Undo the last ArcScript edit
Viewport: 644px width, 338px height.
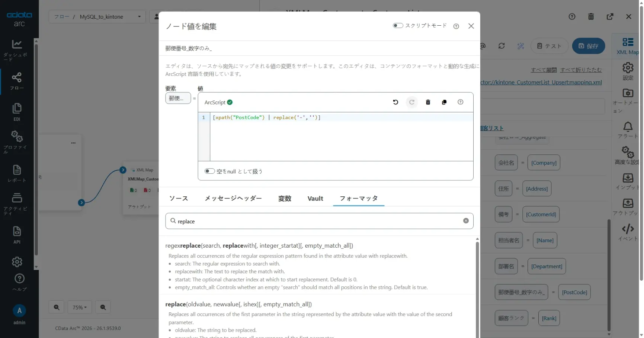pyautogui.click(x=395, y=102)
